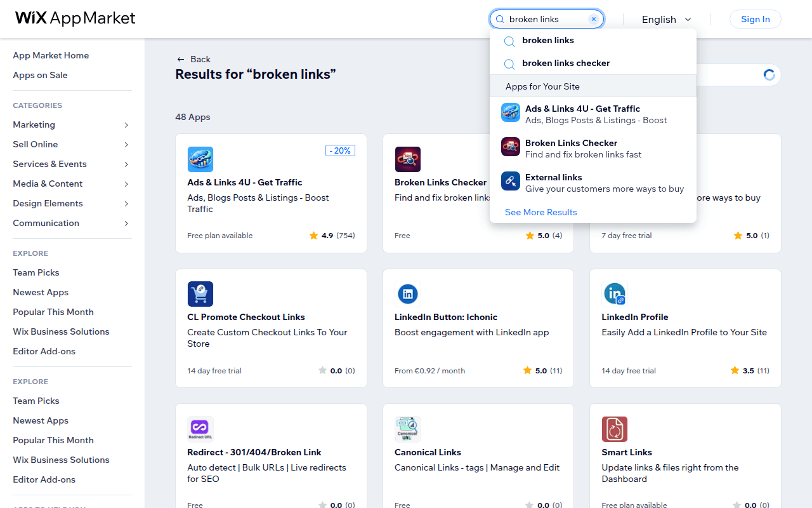The height and width of the screenshot is (508, 812).
Task: Click the Redirect URL app icon
Action: click(x=200, y=429)
